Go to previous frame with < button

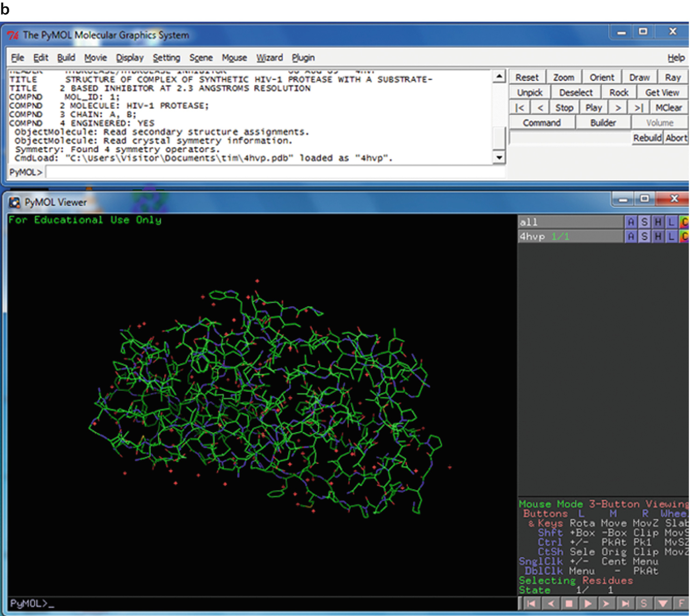pyautogui.click(x=540, y=108)
